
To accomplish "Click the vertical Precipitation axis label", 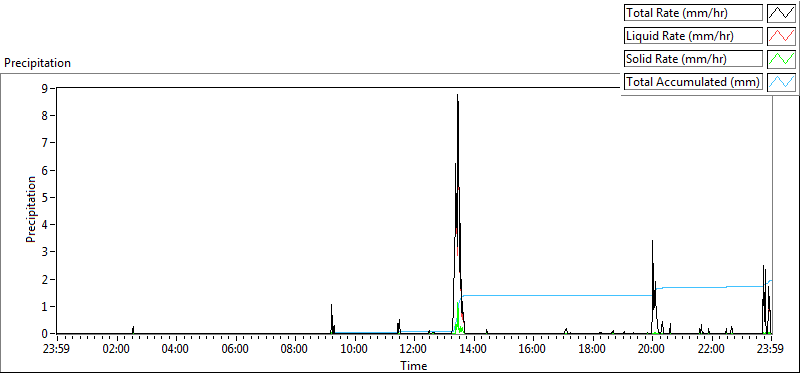I will [31, 209].
